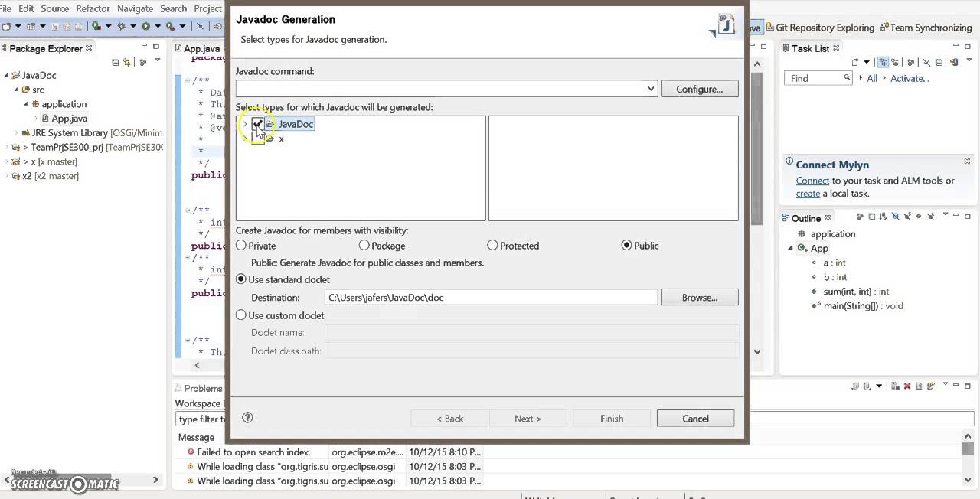Open the Refactor menu
Viewport: 980px width, 499px height.
93,8
